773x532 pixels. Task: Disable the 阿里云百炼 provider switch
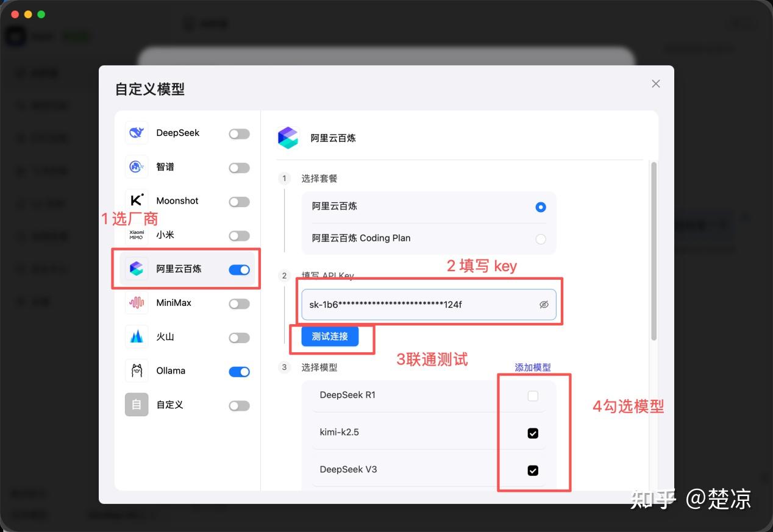[x=239, y=270]
